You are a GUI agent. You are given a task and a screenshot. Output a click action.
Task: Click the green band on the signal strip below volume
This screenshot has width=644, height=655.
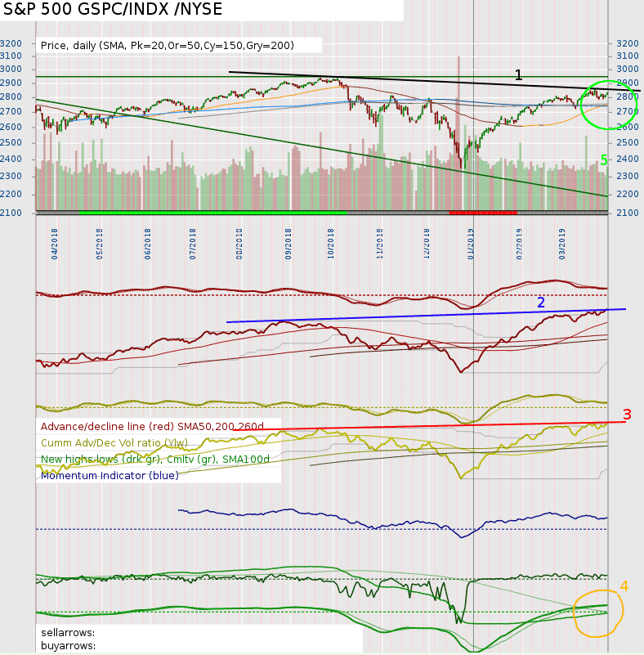click(212, 213)
